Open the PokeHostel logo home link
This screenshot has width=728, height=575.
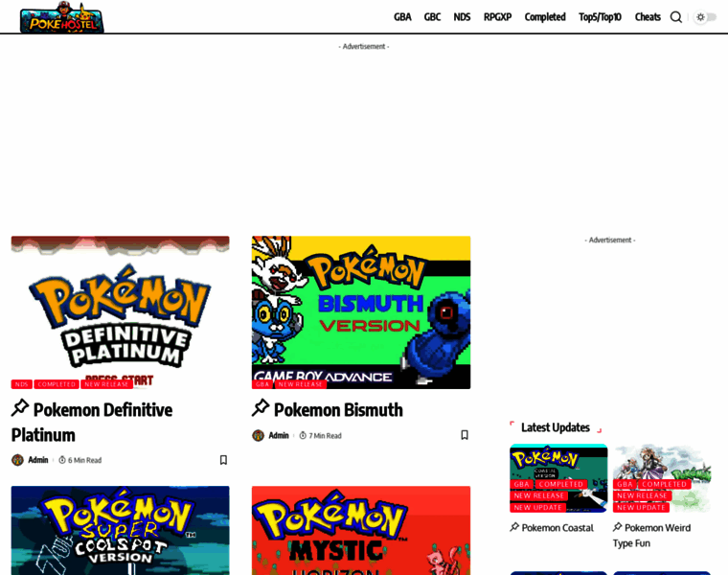(61, 17)
